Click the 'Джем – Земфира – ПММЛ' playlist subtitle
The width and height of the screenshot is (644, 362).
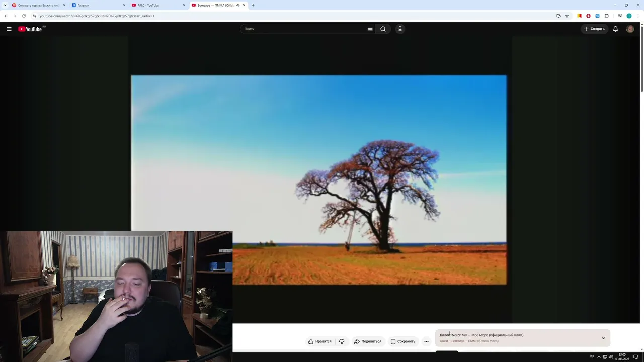coord(469,341)
